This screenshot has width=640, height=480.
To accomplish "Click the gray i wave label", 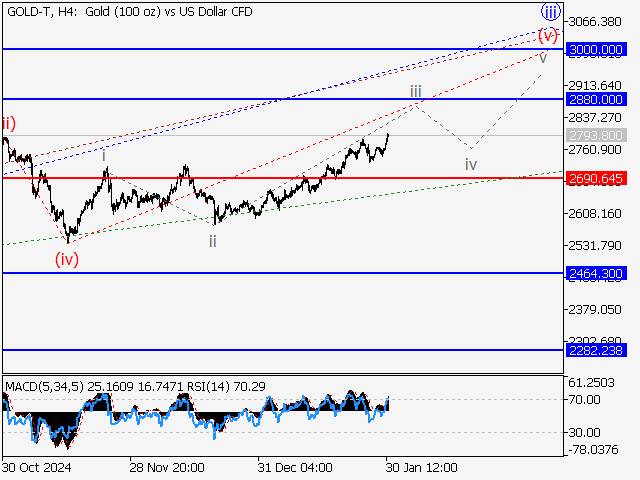I will 104,155.
